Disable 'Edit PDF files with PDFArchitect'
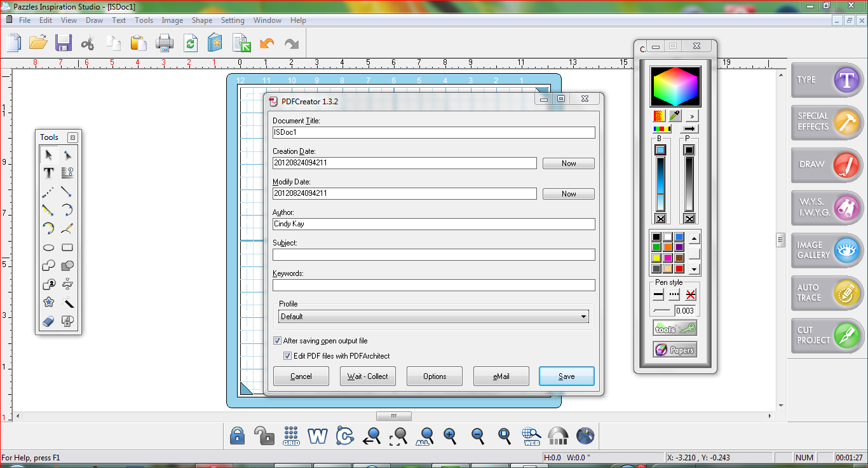The width and height of the screenshot is (868, 468). click(x=287, y=355)
